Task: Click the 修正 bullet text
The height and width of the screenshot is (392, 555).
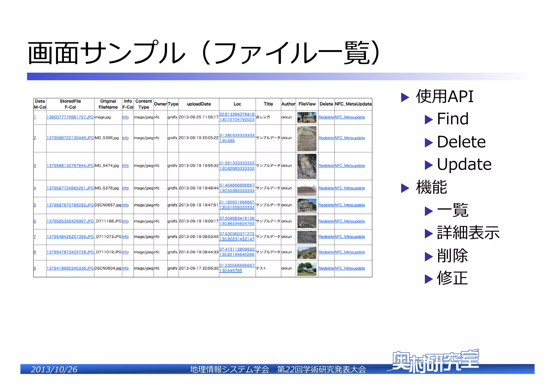Action: click(x=453, y=278)
